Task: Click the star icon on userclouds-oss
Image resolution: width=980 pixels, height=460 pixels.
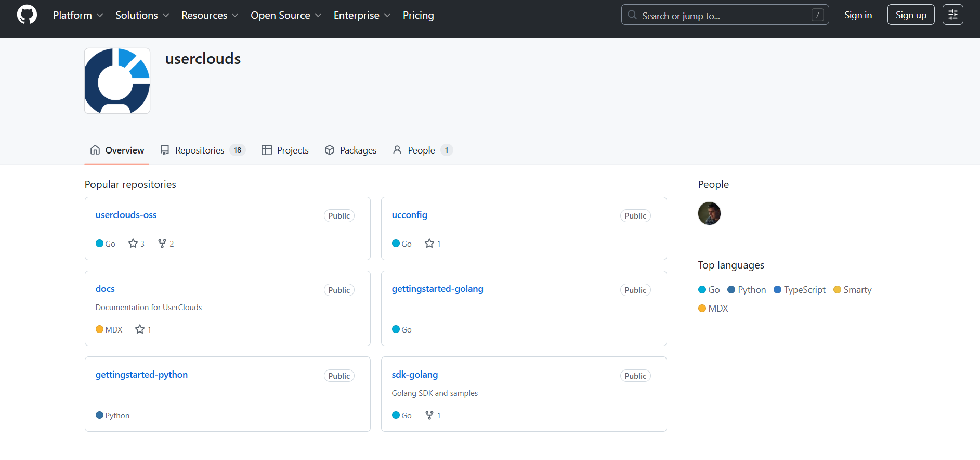Action: 133,244
